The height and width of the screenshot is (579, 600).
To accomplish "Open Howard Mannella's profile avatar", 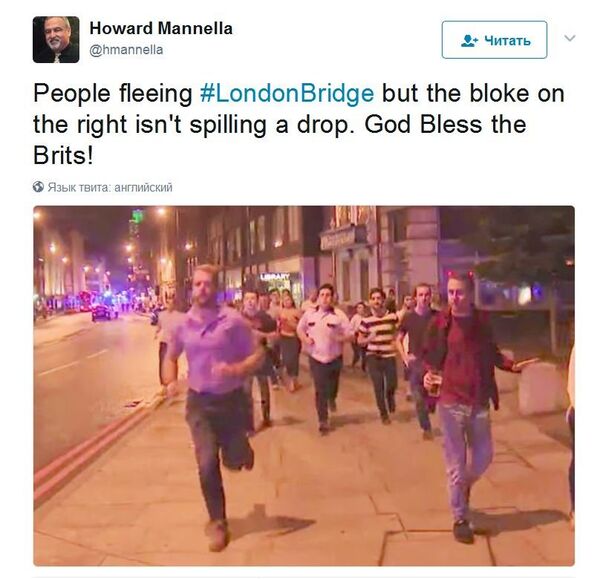I will pos(56,39).
